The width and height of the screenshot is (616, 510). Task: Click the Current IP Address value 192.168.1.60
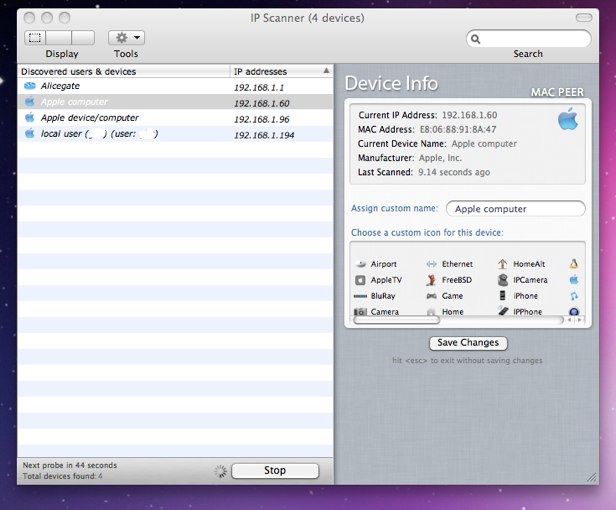point(469,115)
